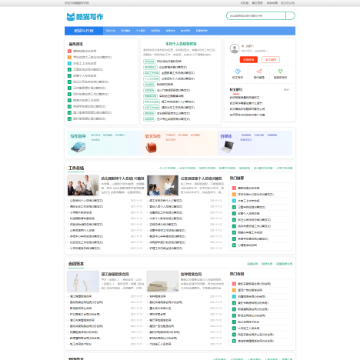This screenshot has height=360, width=360.
Task: Click the blue diamond icon in user panel
Action: 238,71
